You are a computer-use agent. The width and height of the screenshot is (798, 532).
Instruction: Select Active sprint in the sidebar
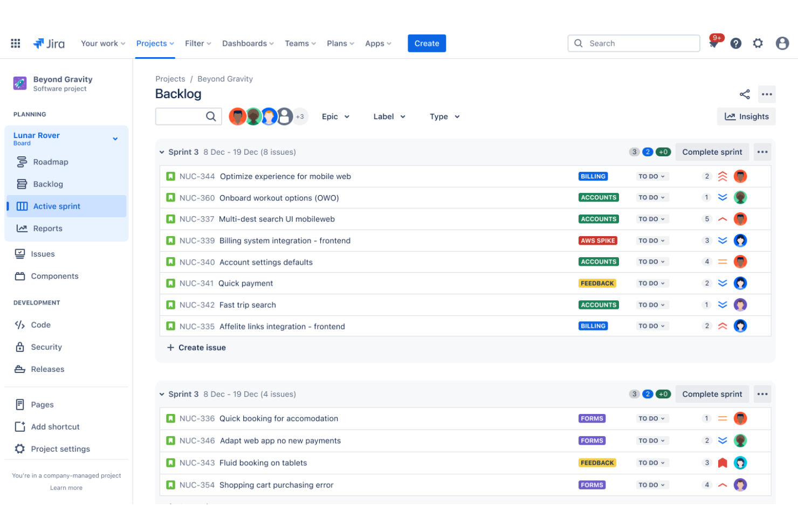coord(66,206)
